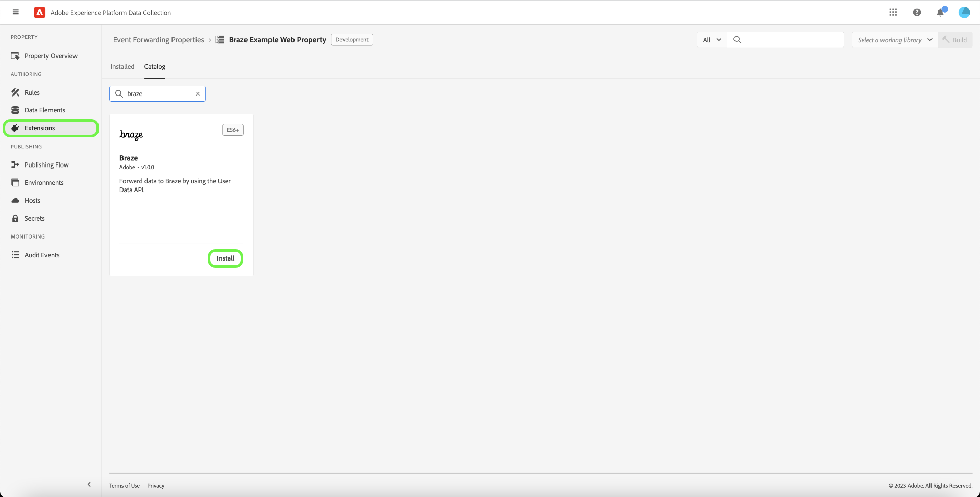980x497 pixels.
Task: Click the Braze Example Web Property title
Action: (278, 40)
